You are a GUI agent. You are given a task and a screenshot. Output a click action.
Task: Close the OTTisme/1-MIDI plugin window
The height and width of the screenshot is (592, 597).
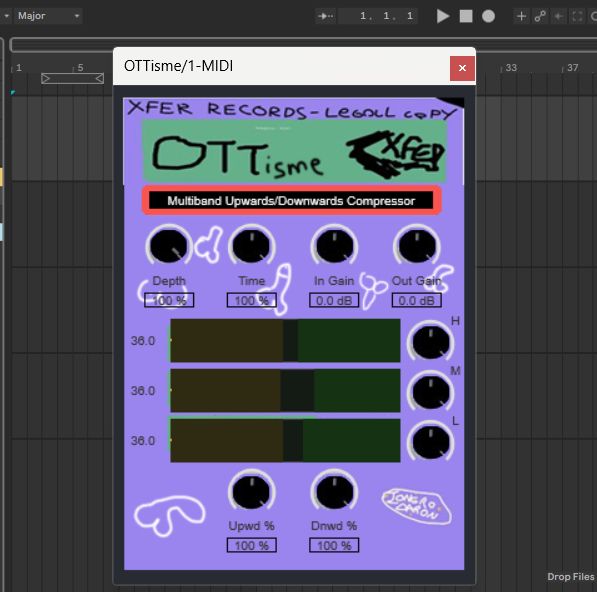[462, 68]
